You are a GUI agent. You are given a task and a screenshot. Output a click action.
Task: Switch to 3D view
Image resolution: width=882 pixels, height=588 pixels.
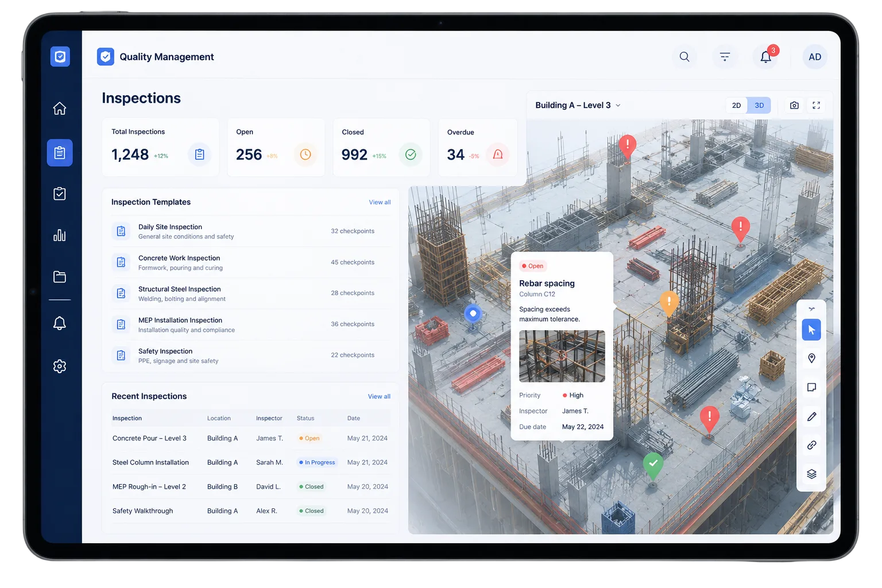759,106
